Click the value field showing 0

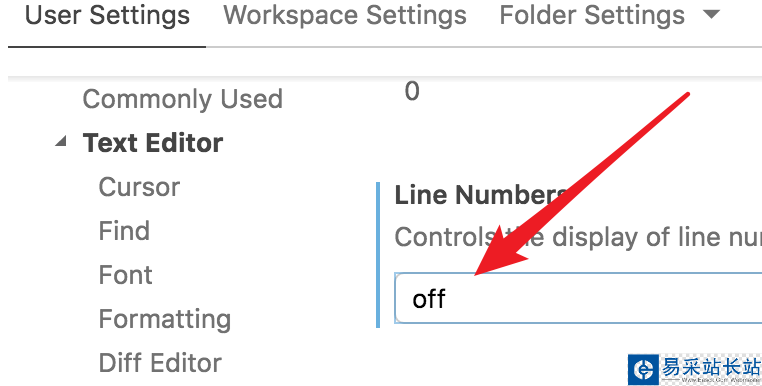pos(412,91)
